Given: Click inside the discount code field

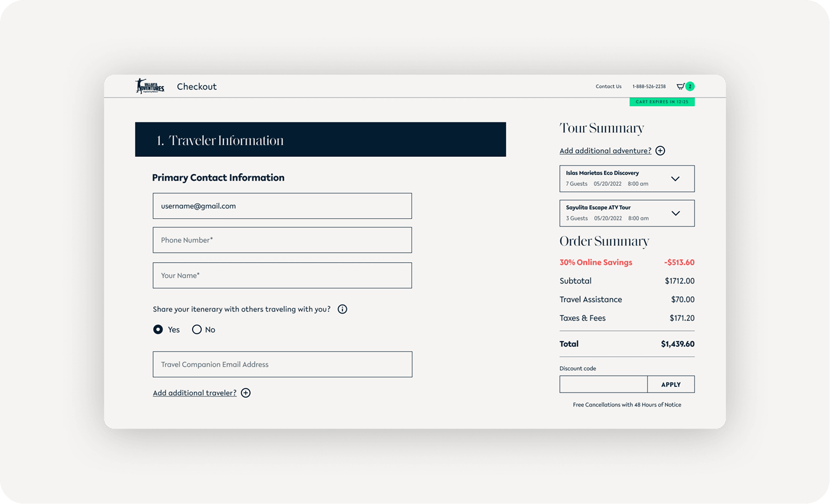Looking at the screenshot, I should click(x=603, y=384).
